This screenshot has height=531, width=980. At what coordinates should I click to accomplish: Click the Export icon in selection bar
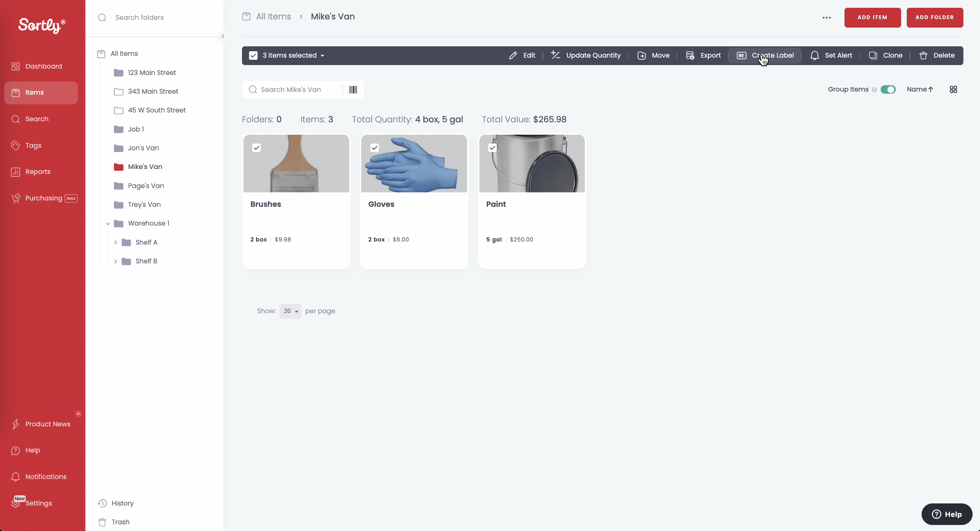[690, 56]
